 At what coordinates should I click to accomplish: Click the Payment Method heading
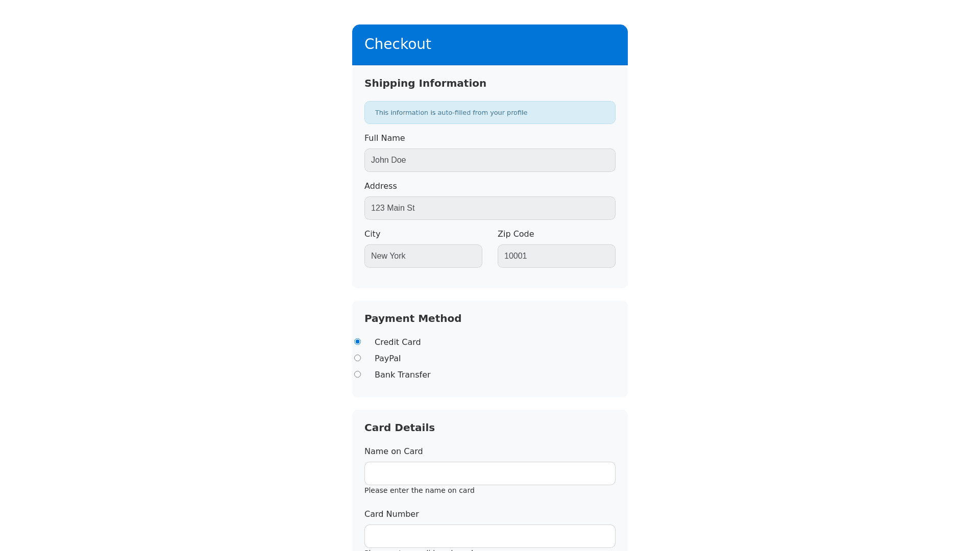pyautogui.click(x=412, y=319)
